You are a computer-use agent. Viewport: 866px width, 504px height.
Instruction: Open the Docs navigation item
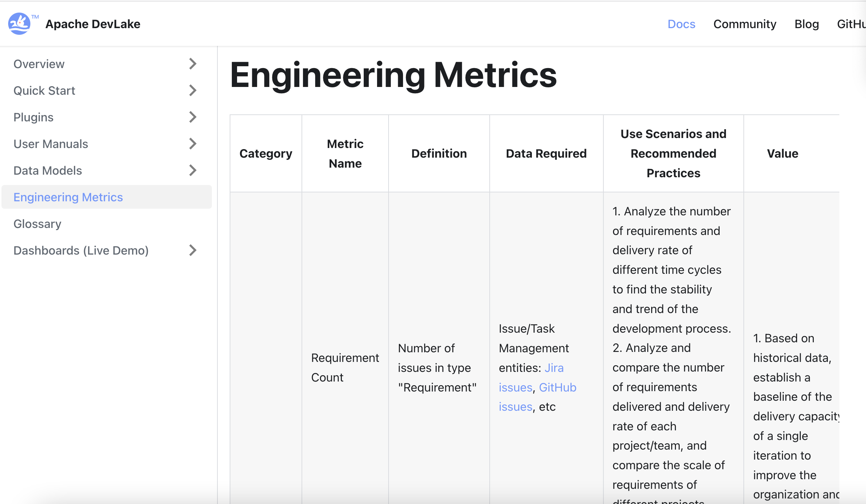[x=681, y=24]
